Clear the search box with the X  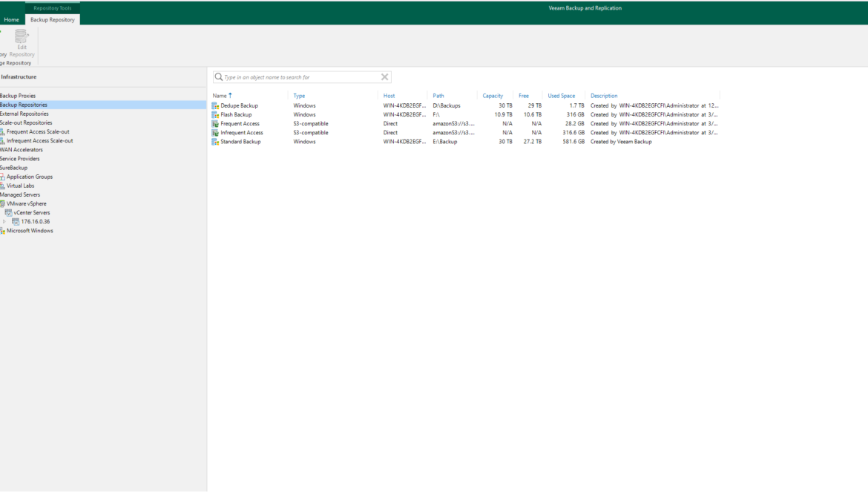(385, 77)
